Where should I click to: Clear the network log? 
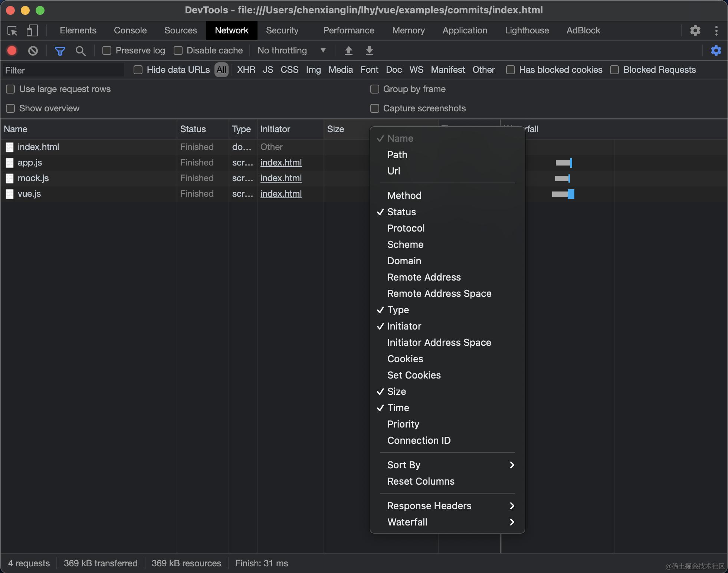[33, 50]
